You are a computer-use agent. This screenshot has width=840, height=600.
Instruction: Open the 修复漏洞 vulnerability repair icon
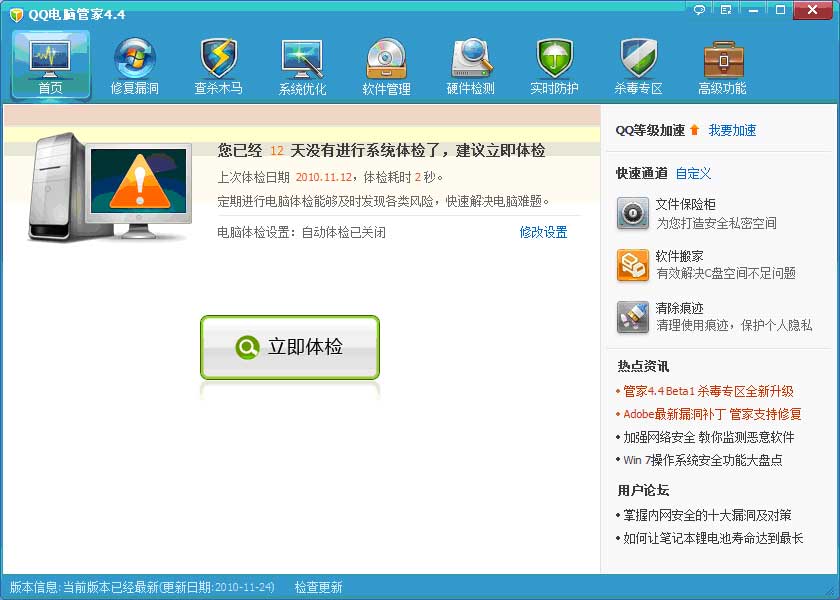coord(134,58)
